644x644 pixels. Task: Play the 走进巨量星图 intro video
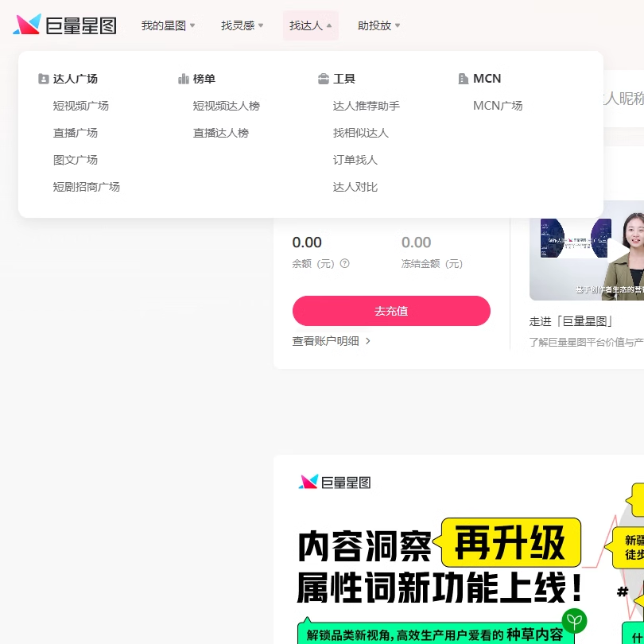point(617,250)
